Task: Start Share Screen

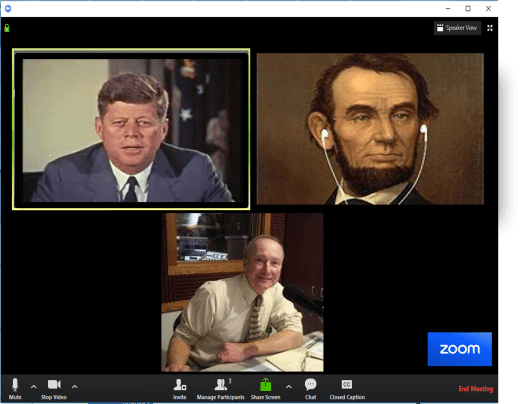Action: click(265, 388)
